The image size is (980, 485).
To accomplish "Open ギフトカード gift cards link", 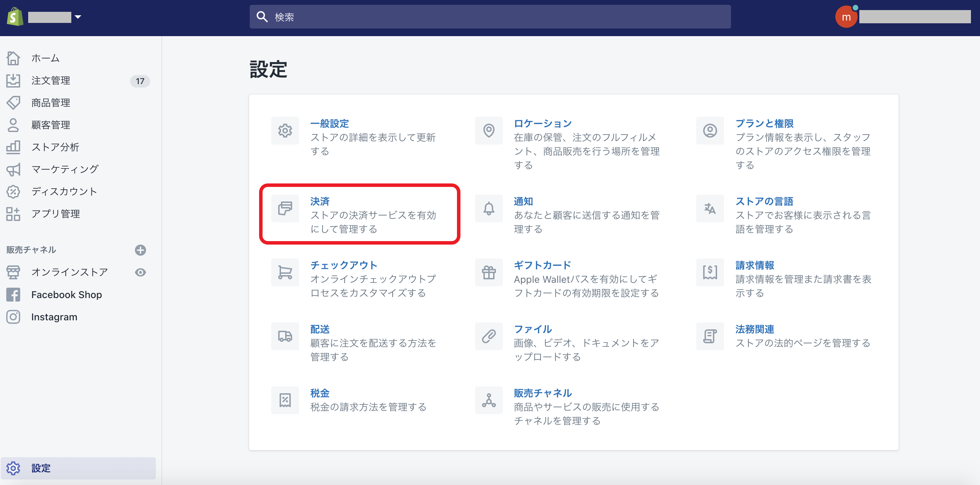I will click(543, 265).
